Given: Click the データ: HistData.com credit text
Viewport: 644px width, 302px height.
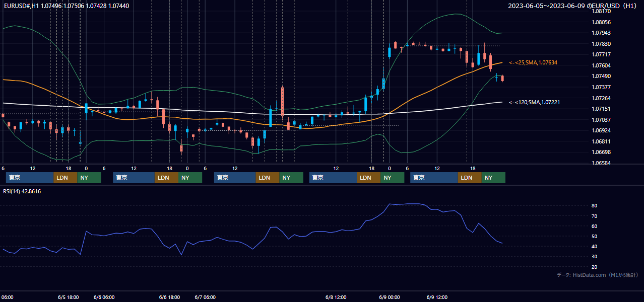Looking at the screenshot, I should click(x=598, y=275).
